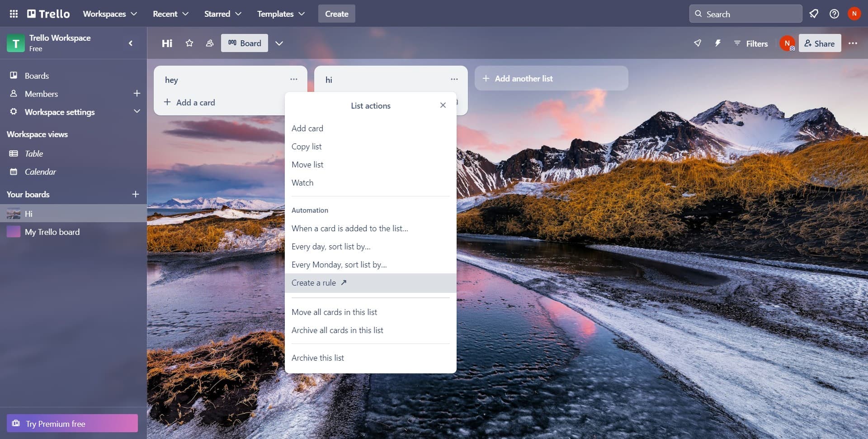Open the help question mark icon

(x=834, y=14)
